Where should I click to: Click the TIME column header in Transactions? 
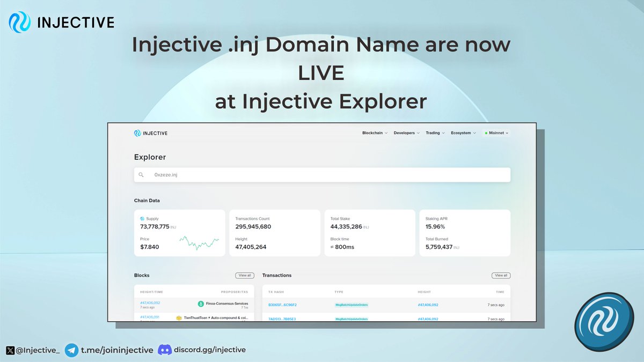[500, 292]
